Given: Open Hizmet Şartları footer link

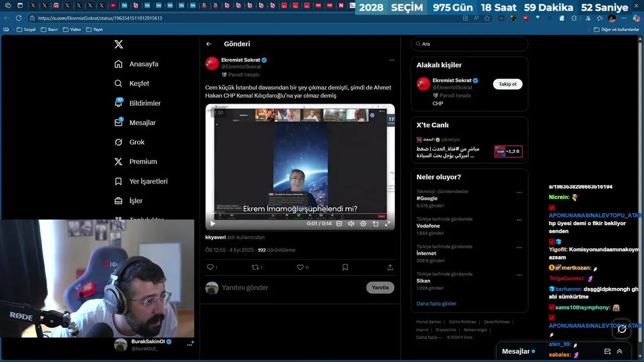Looking at the screenshot, I should pos(429,322).
